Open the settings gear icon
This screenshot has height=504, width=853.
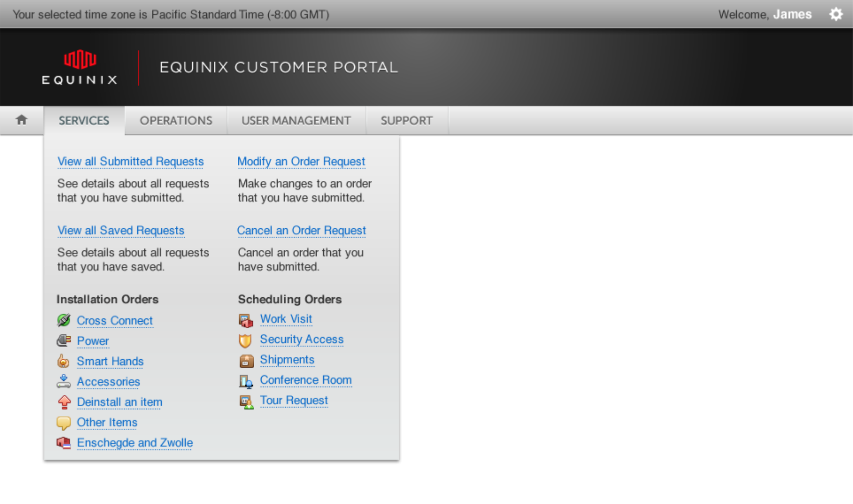[836, 15]
